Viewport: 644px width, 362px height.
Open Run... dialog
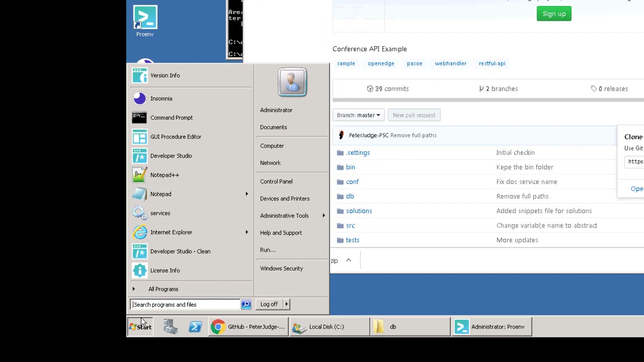tap(268, 250)
